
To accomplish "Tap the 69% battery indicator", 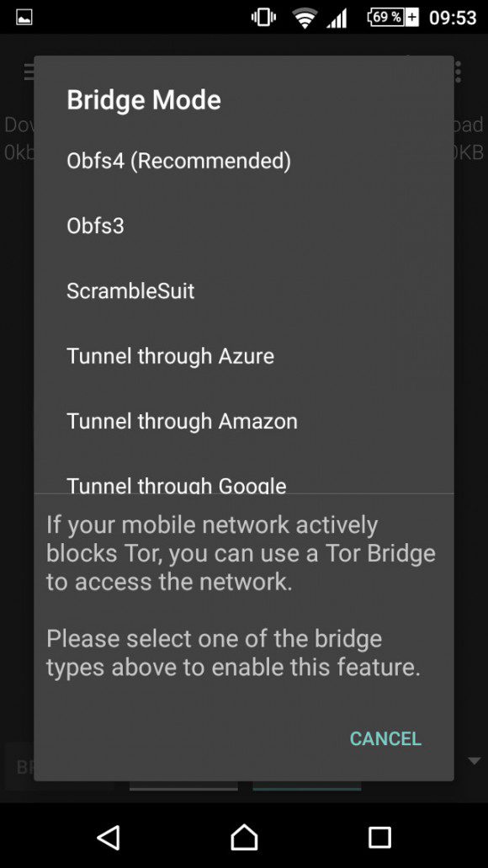I will pyautogui.click(x=393, y=18).
